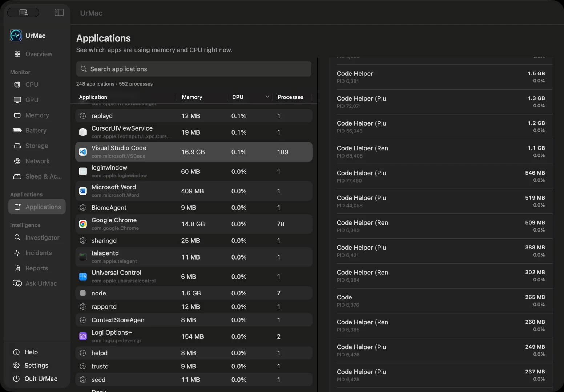Toggle the sidebar panel icon
Screen dimensions: 564x392
point(59,13)
